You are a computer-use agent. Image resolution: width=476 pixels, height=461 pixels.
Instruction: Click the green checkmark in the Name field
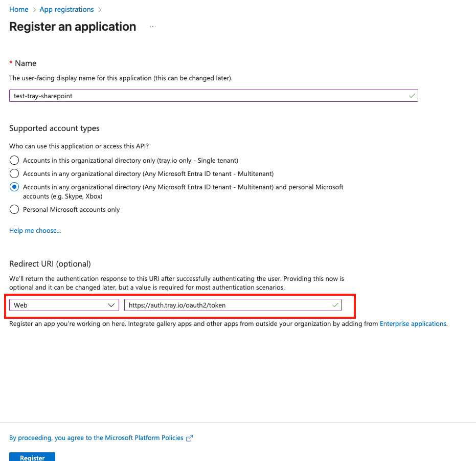tap(412, 95)
